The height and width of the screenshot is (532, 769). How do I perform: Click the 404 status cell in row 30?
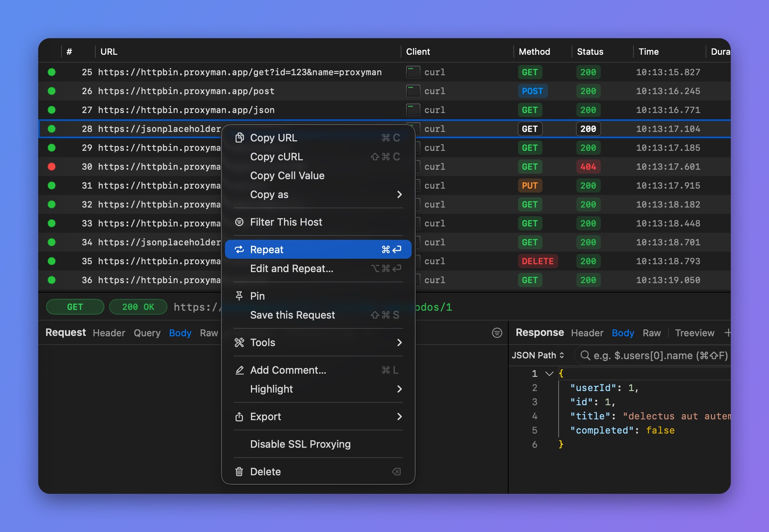click(x=588, y=167)
